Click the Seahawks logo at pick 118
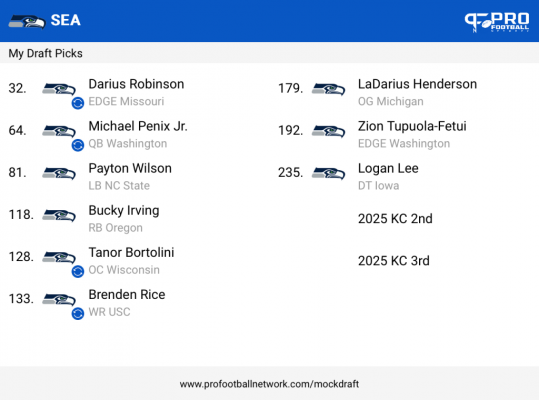539x400 pixels. pyautogui.click(x=59, y=216)
